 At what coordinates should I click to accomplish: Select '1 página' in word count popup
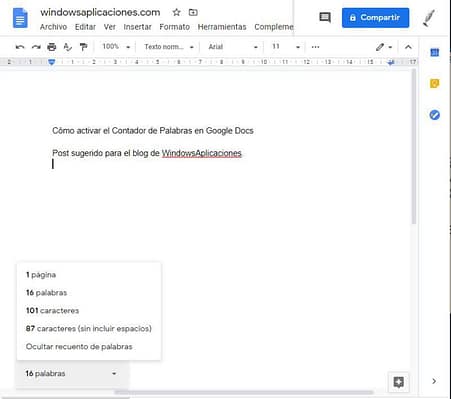(x=41, y=275)
